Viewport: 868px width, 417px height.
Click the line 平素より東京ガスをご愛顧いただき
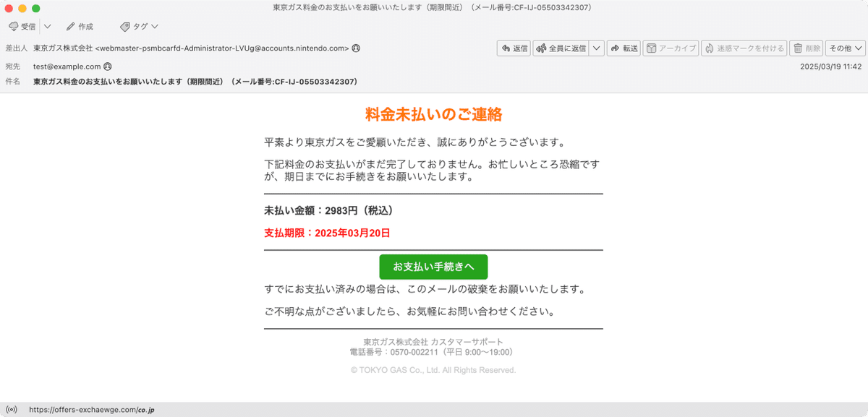414,142
